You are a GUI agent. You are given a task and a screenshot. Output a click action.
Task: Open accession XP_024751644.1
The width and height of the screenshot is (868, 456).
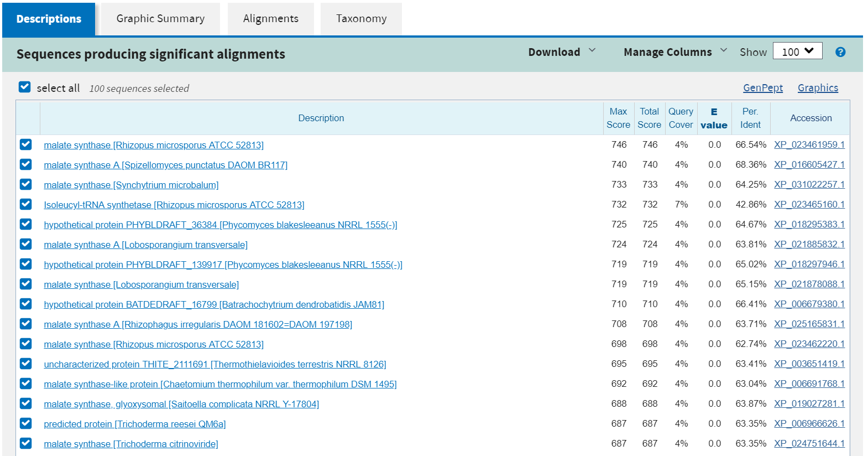809,443
